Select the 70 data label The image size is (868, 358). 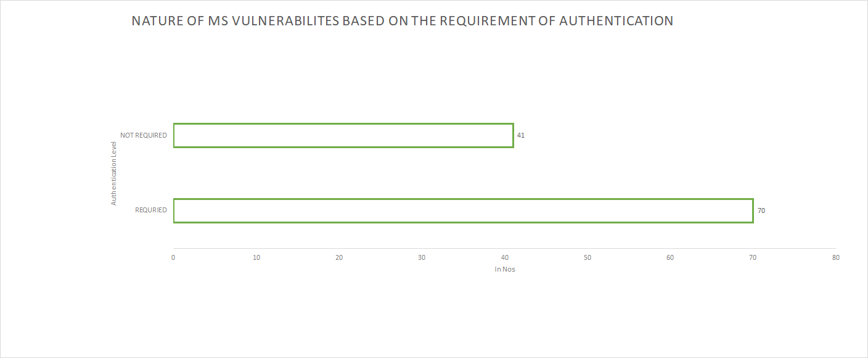(761, 210)
